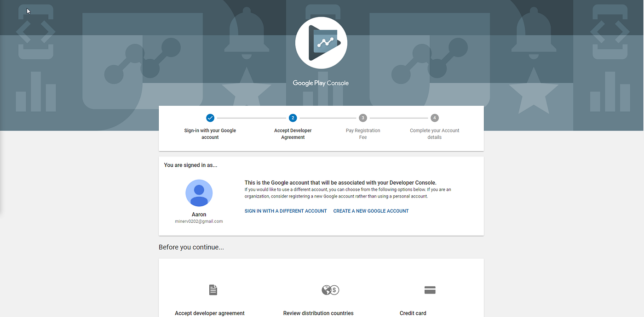Viewport: 644px width, 317px height.
Task: Click Create a new Google account
Action: pos(371,211)
